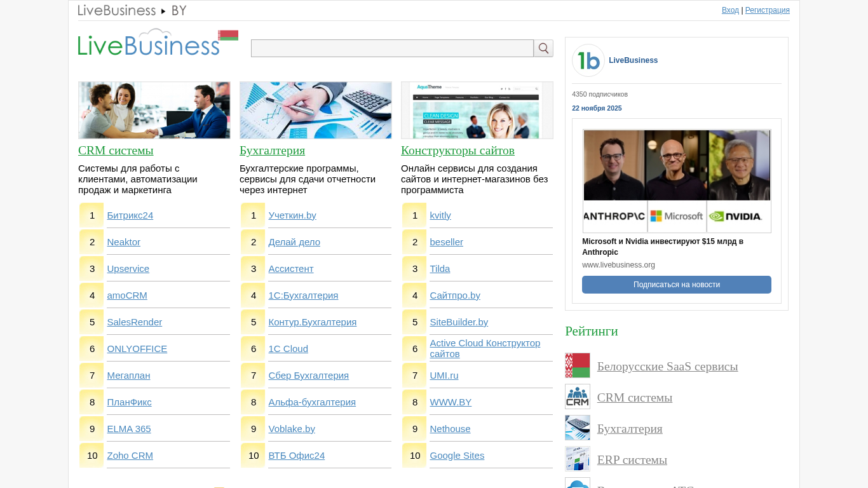Open Active Cloud Конструктор сайтов link
The height and width of the screenshot is (488, 868).
[x=485, y=348]
